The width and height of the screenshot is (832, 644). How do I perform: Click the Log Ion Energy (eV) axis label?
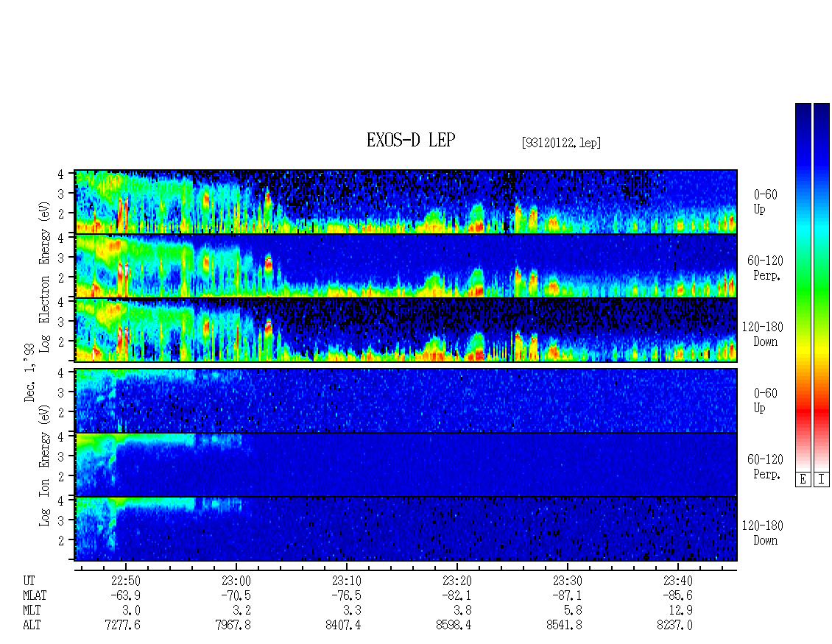click(x=44, y=465)
